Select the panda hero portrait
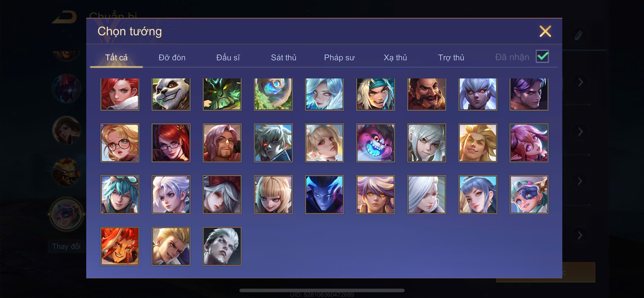 (x=171, y=94)
